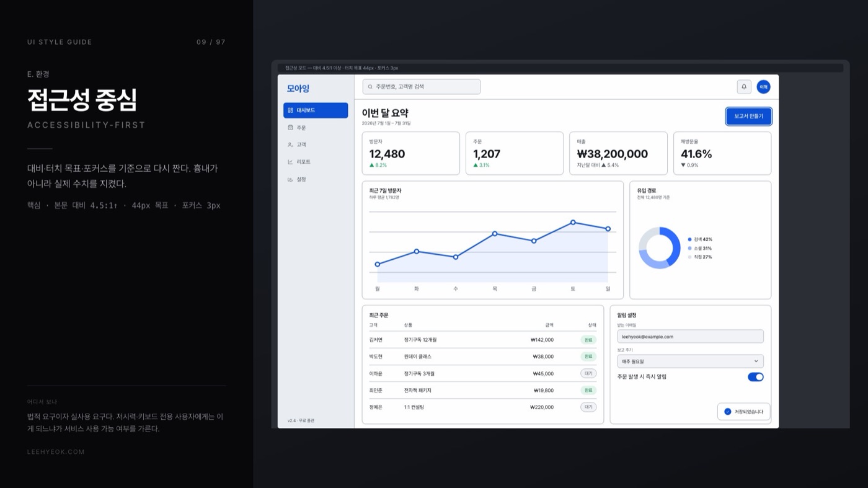The image size is (868, 488).
Task: Select the 방문자 12,480 card
Action: 411,153
